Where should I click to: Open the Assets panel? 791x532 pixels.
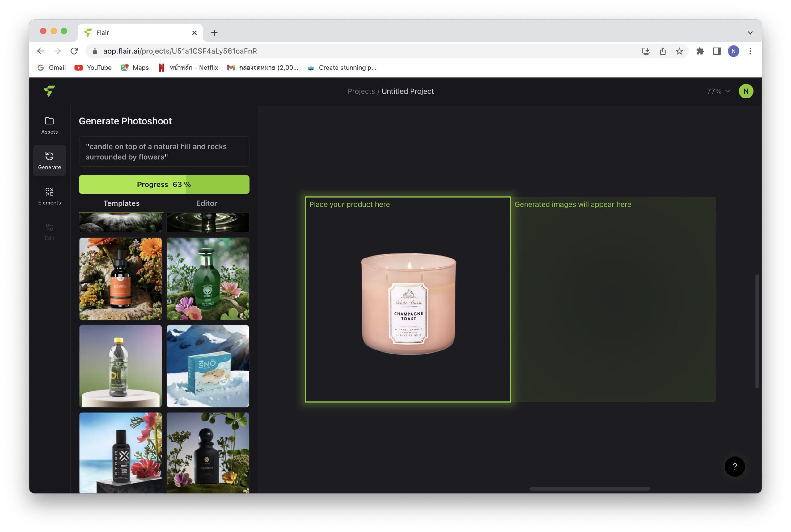[49, 125]
